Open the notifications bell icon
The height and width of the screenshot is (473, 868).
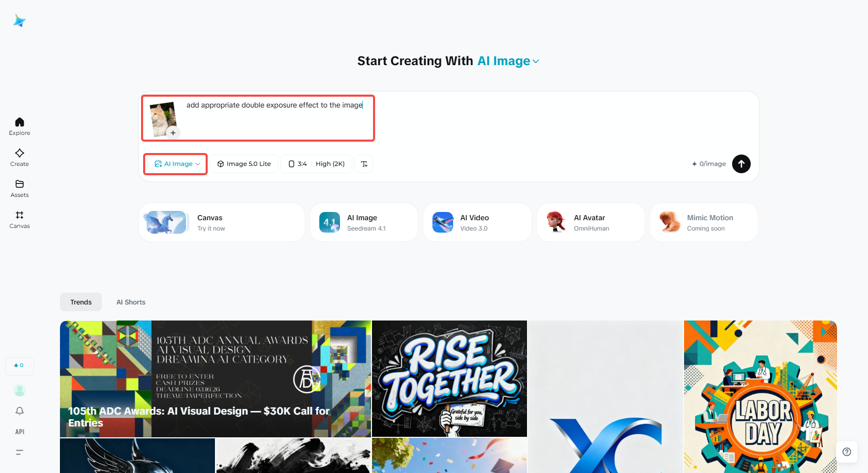(x=19, y=410)
